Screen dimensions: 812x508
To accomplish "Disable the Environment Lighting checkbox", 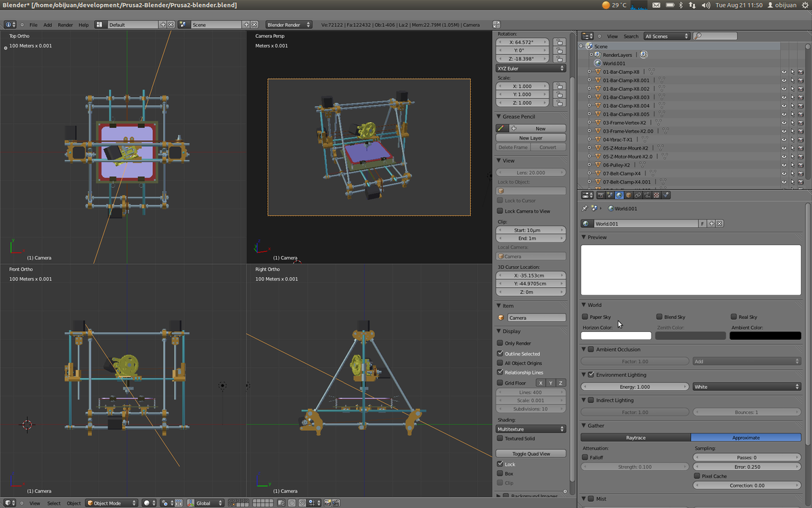I will pyautogui.click(x=591, y=375).
